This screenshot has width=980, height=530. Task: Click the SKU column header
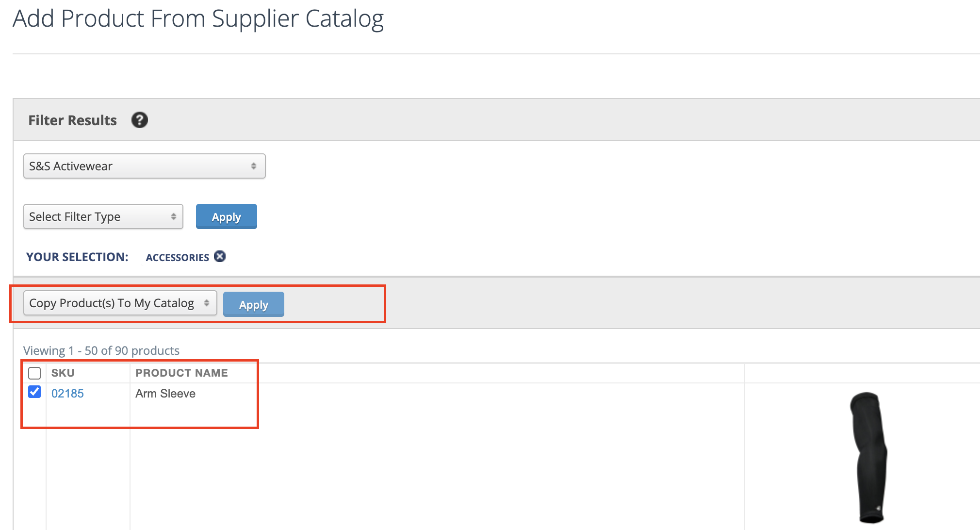pyautogui.click(x=63, y=373)
